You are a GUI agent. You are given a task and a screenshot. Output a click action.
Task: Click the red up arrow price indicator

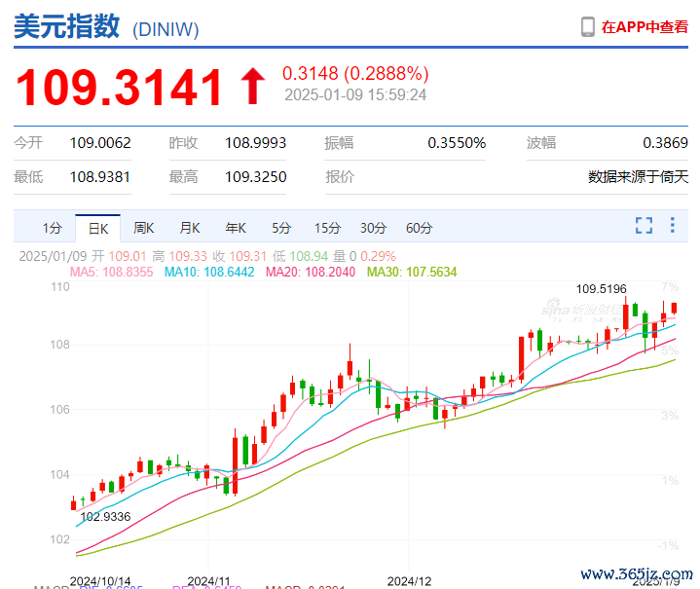pos(253,86)
